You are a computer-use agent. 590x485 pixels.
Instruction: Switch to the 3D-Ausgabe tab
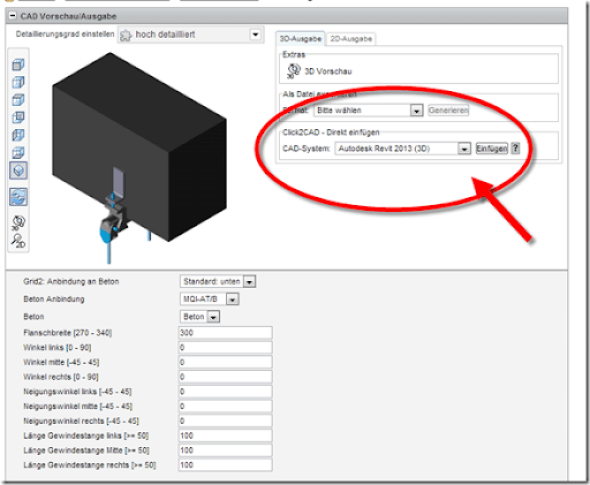pos(300,39)
